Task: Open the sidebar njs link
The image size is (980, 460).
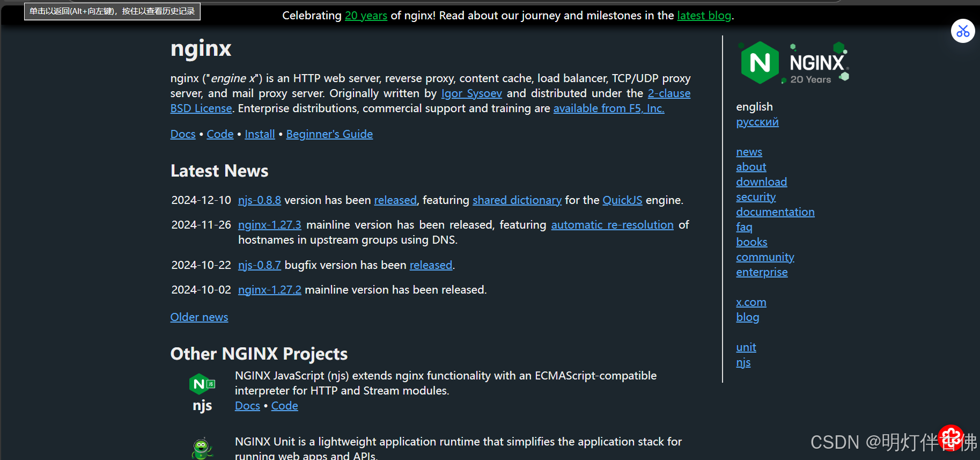Action: tap(743, 362)
